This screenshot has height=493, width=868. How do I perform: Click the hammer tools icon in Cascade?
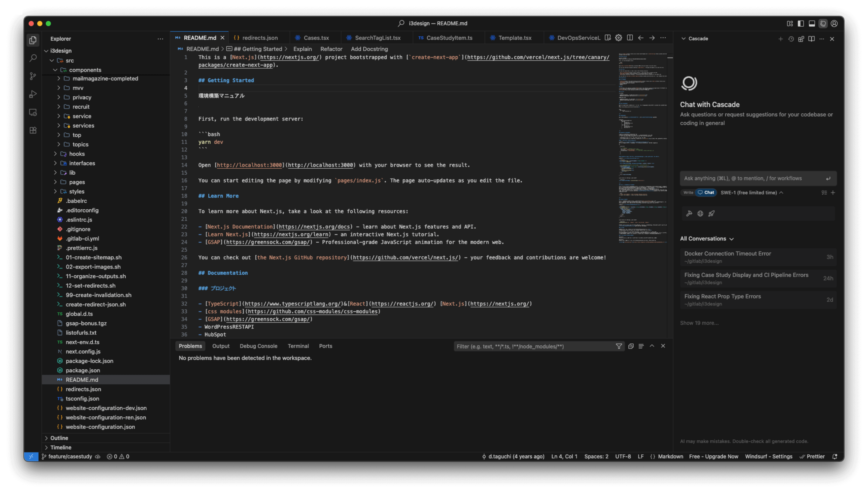click(x=689, y=214)
